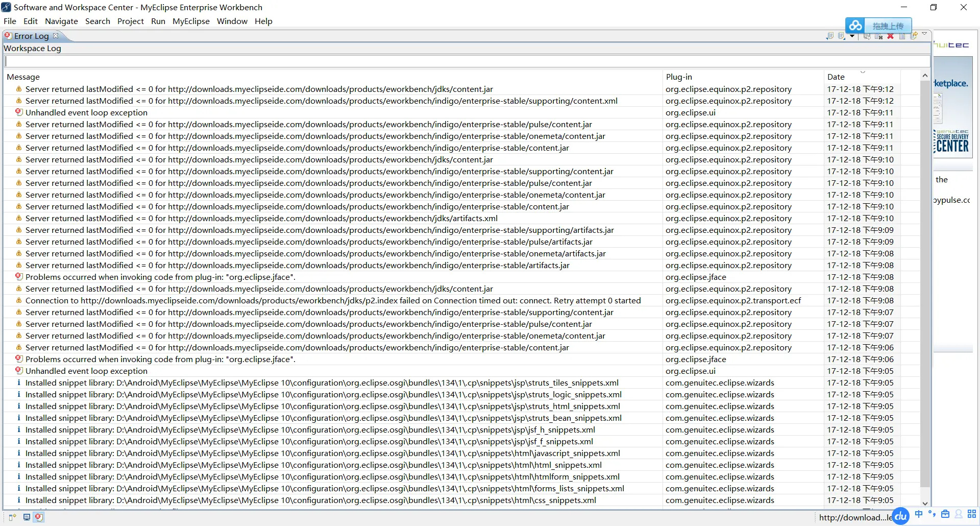
Task: Click the warning icon of the jdks/artifacts.xml row
Action: (x=19, y=218)
